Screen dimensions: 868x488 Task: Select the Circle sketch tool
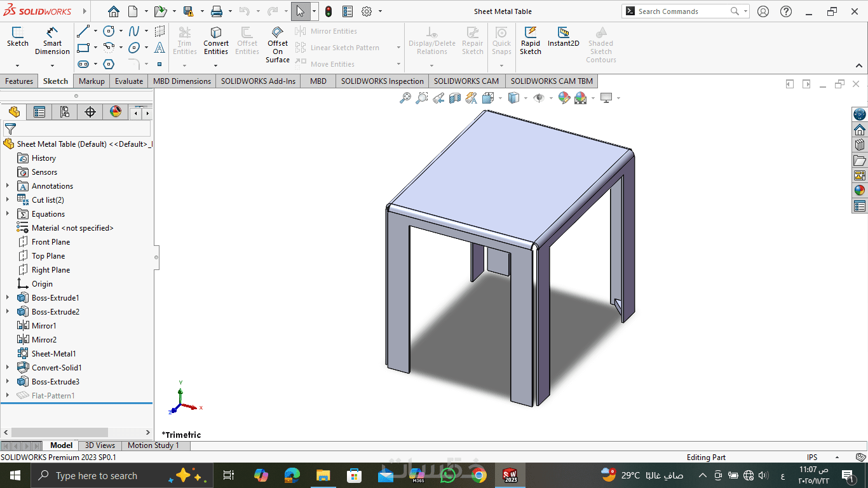pos(109,31)
